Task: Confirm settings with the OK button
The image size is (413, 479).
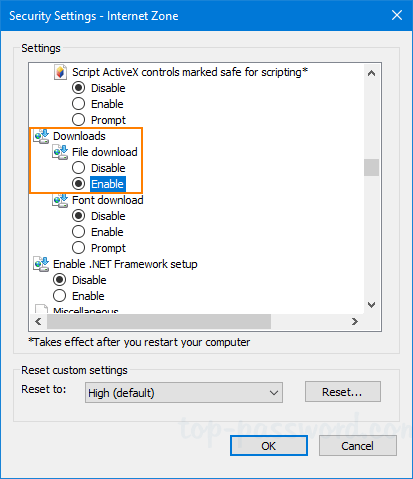Action: [269, 446]
